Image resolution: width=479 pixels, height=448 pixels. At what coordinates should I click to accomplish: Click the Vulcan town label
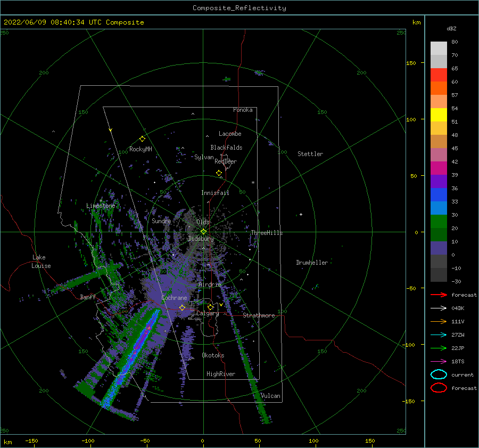point(270,396)
